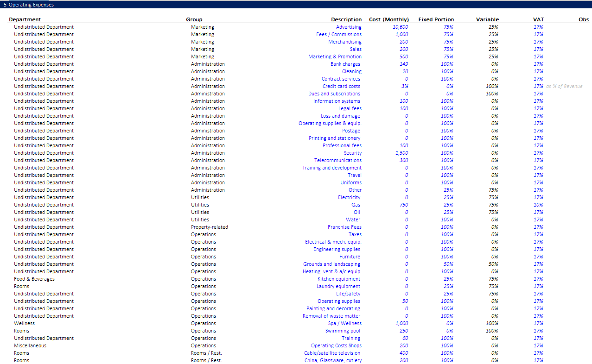Select the Swimming pool description cell
The height and width of the screenshot is (364, 592).
click(x=343, y=331)
